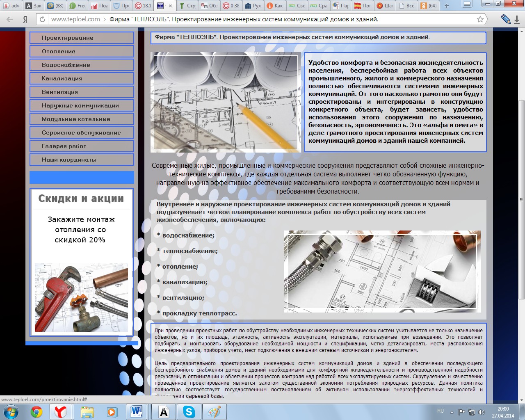Viewport: 525px width, 420px height.
Task: Open a new browser tab
Action: point(447,6)
